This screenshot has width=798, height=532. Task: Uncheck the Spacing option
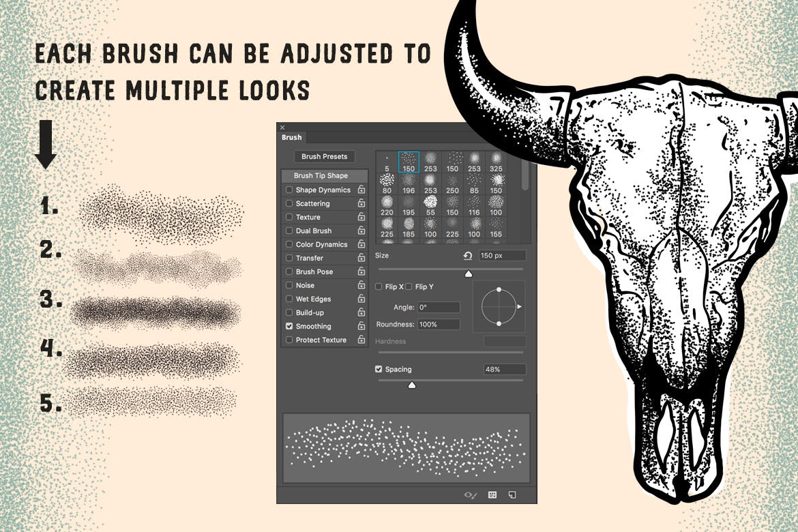click(x=379, y=368)
